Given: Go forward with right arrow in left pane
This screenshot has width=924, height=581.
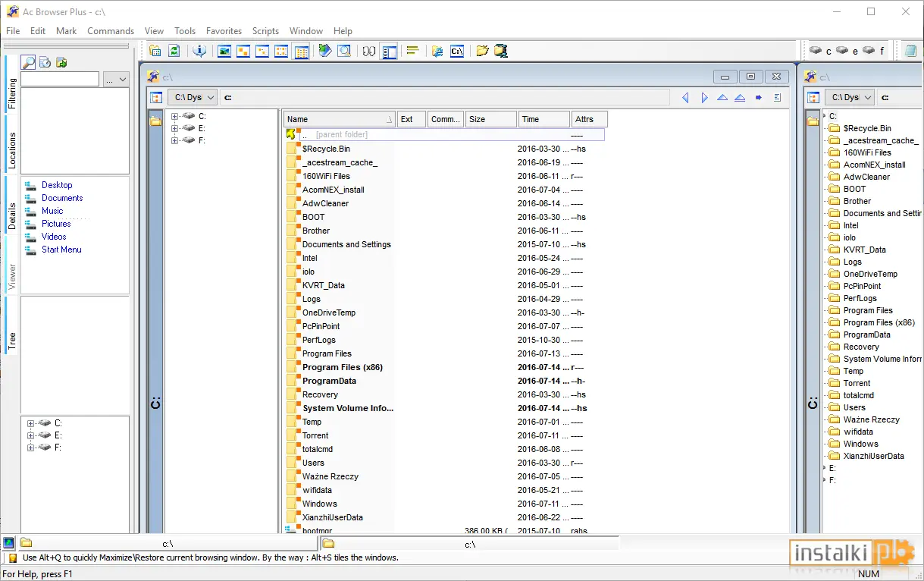Looking at the screenshot, I should coord(704,97).
